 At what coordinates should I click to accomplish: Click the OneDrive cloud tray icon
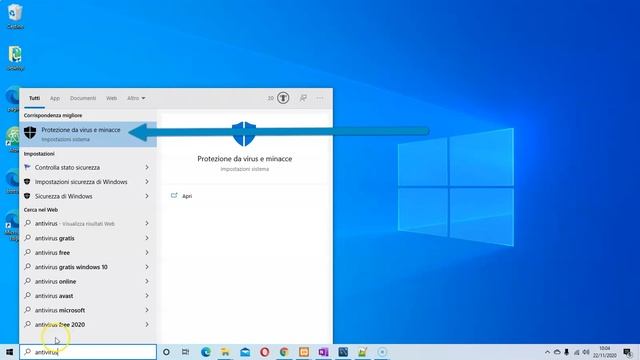tap(557, 352)
